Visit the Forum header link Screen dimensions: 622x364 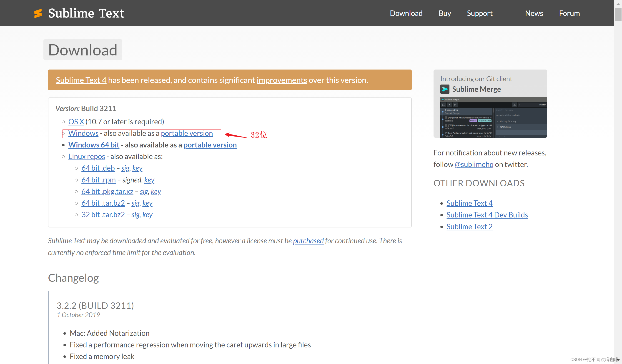point(569,13)
